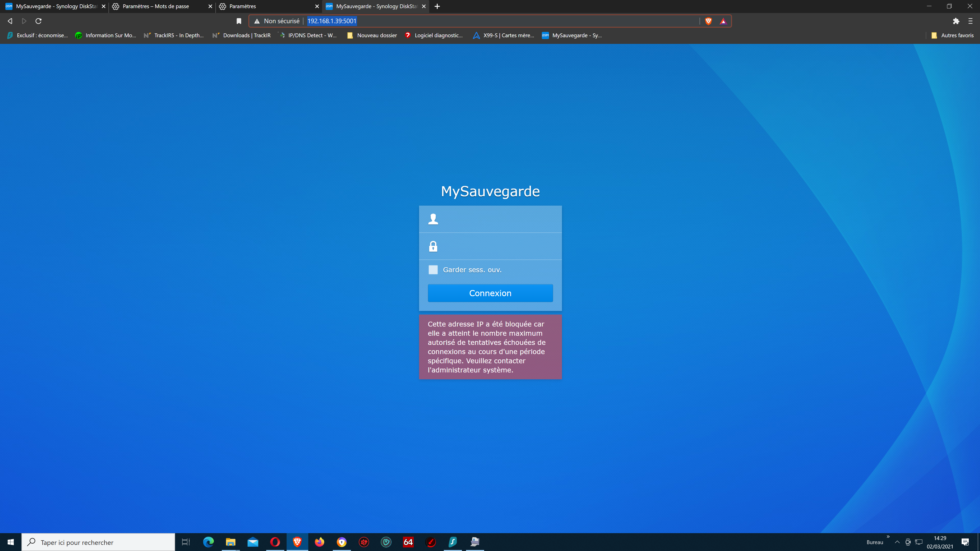
Task: Click the Connexion button
Action: tap(490, 293)
